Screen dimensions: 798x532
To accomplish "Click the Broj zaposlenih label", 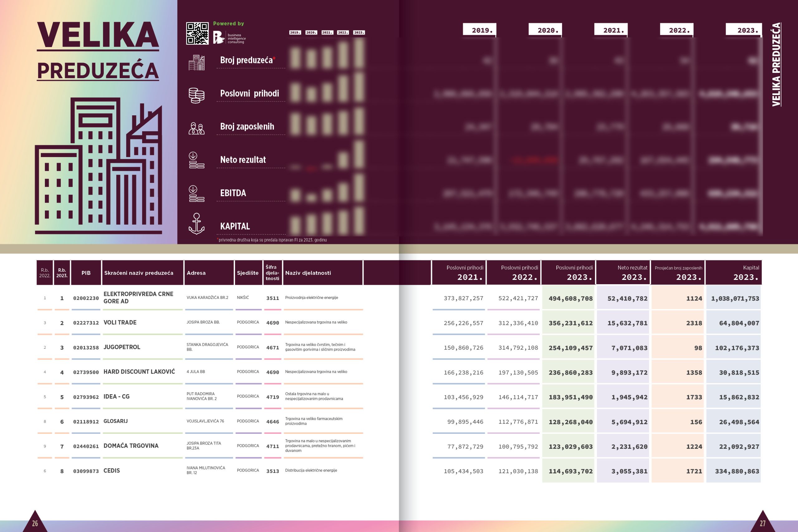I will point(247,127).
